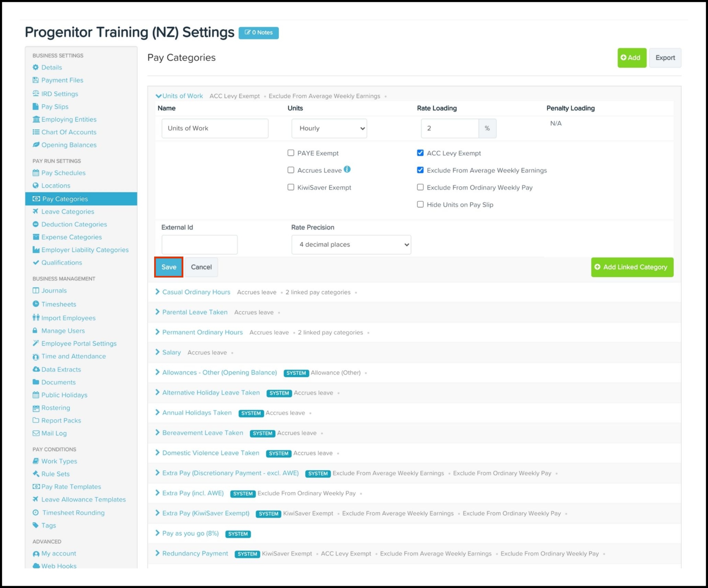Enable the PAYE Exempt checkbox
The height and width of the screenshot is (588, 708).
point(291,153)
